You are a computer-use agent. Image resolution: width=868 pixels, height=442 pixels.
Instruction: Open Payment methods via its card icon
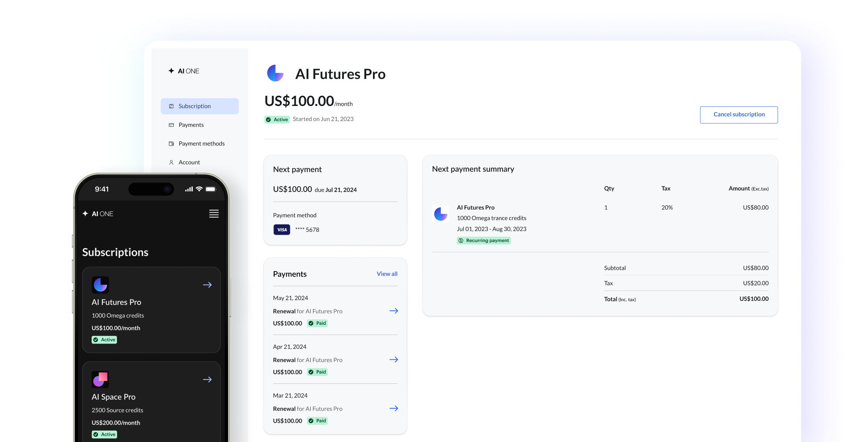pyautogui.click(x=172, y=144)
